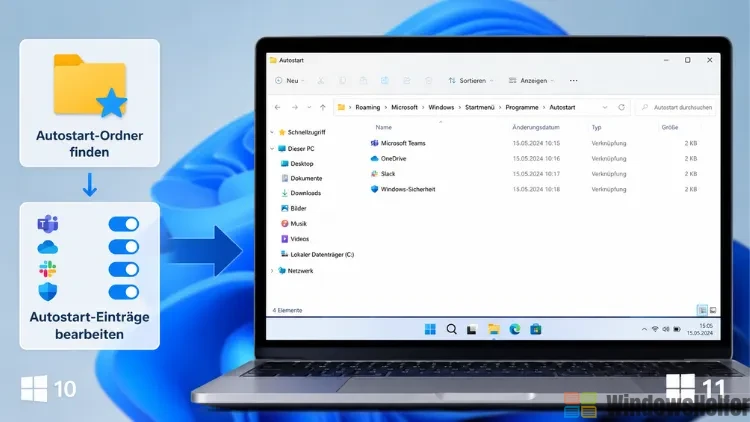Open Downloads in the navigation pane
This screenshot has width=750, height=422.
tap(301, 193)
